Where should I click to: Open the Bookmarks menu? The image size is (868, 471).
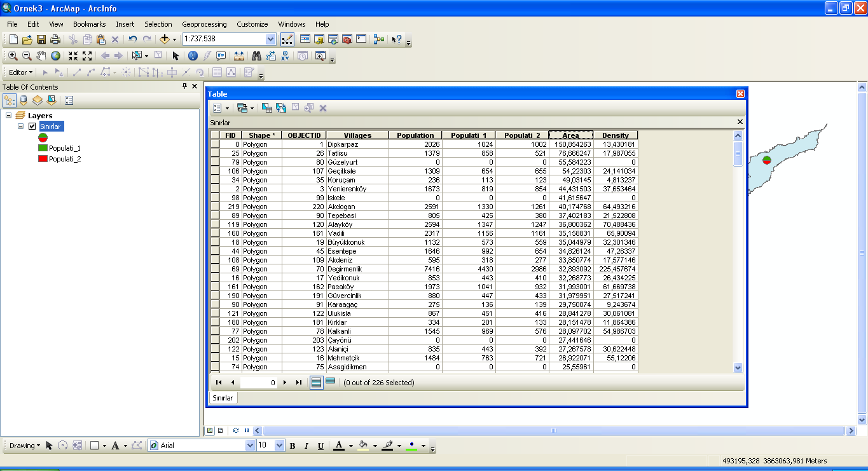[x=89, y=24]
